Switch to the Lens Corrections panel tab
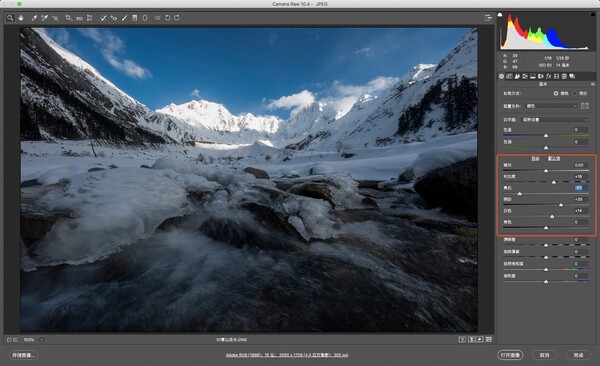 pos(541,76)
